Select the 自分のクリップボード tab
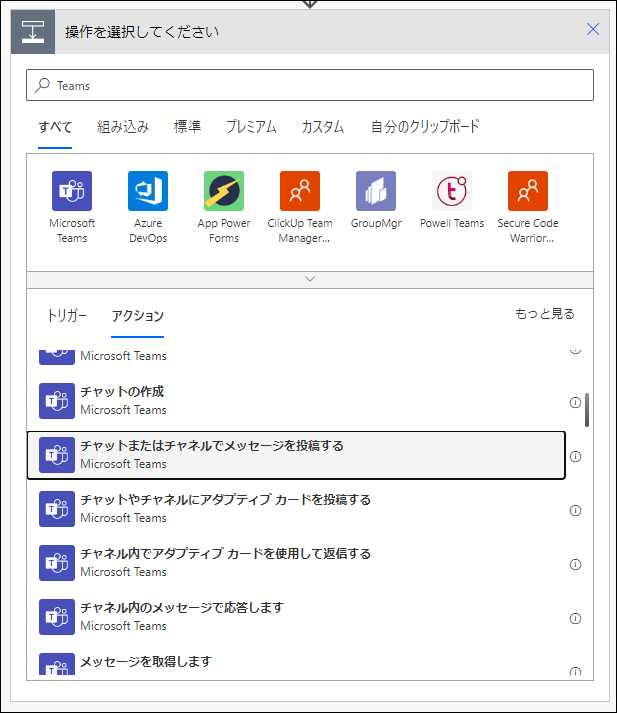Viewport: 617px width, 713px height. [x=425, y=127]
